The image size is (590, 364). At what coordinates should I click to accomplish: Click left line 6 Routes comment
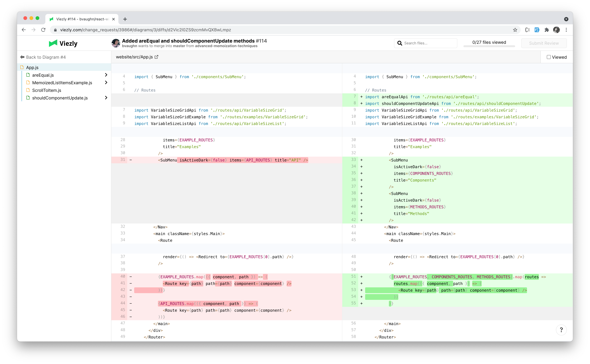click(227, 90)
